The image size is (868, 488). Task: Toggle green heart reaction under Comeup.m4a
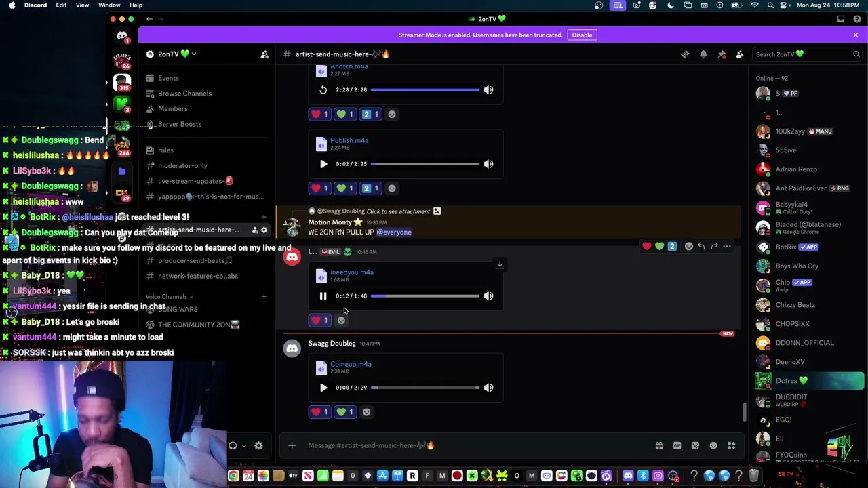click(x=346, y=412)
